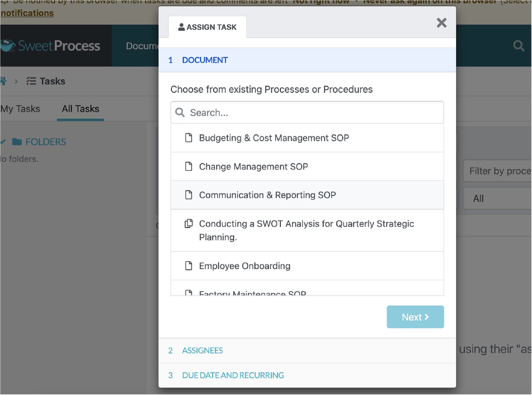
Task: Click the home breadcrumb icon
Action: [x=3, y=81]
